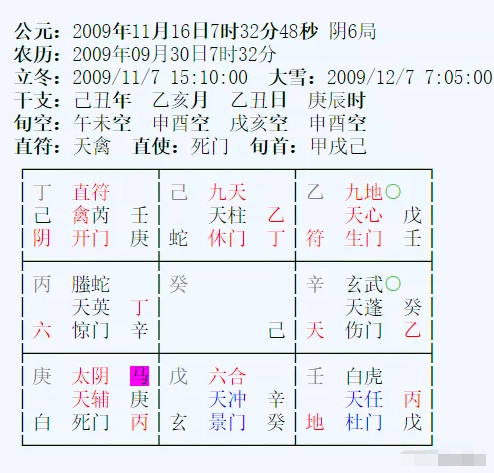
Task: Click the single 蛇 character beside 休门
Action: click(178, 238)
